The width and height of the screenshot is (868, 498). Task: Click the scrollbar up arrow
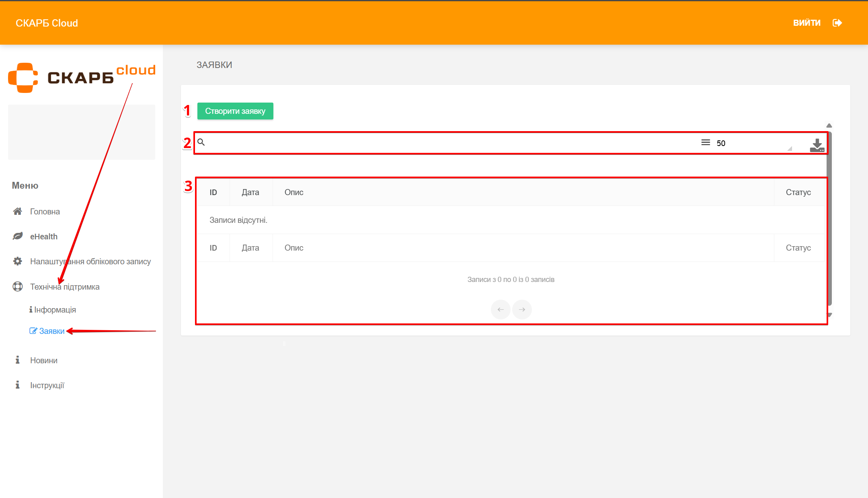[x=829, y=126]
